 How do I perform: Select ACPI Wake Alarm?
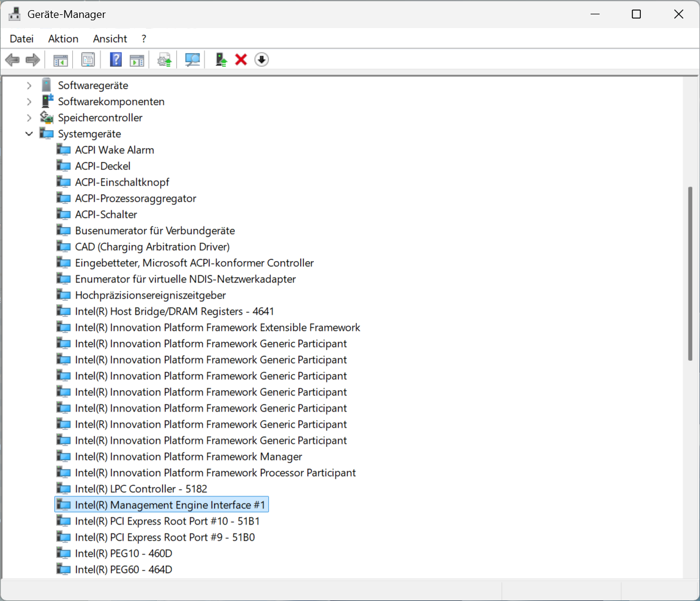click(114, 150)
